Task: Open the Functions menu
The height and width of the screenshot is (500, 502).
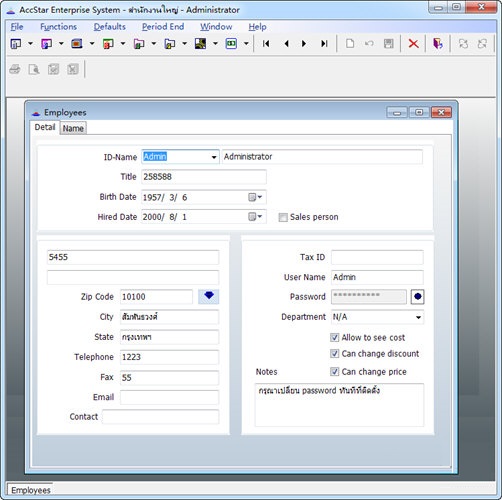Action: pos(58,27)
